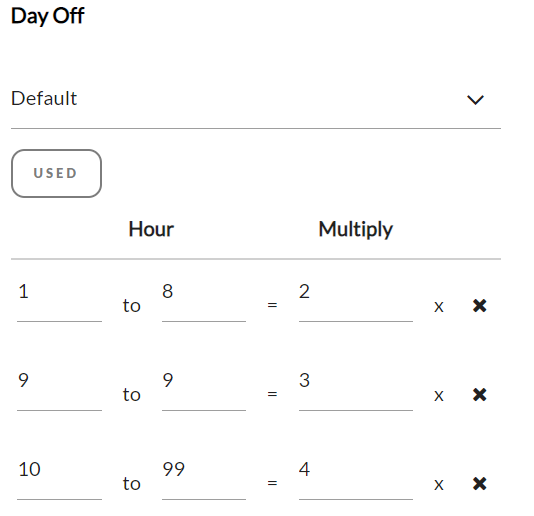534x516 pixels.
Task: Expand the dropdown using the chevron arrow
Action: point(475,100)
